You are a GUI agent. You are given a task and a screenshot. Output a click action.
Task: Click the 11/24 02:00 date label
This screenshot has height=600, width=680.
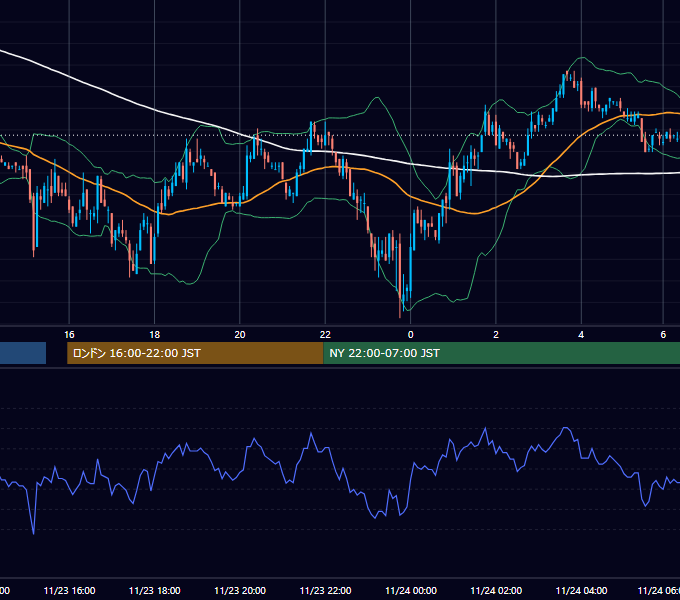(496, 590)
